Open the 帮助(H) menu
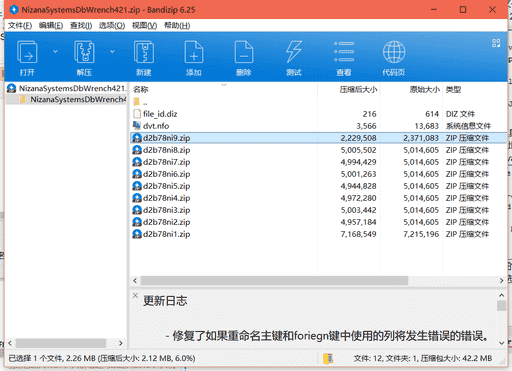Screen dimensions: 512x371 click(177, 26)
